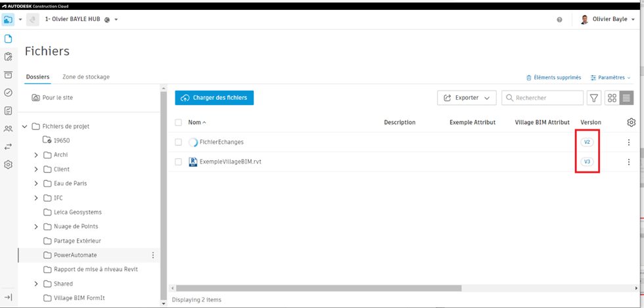Click Olivier Bayle profile avatar

[x=584, y=20]
